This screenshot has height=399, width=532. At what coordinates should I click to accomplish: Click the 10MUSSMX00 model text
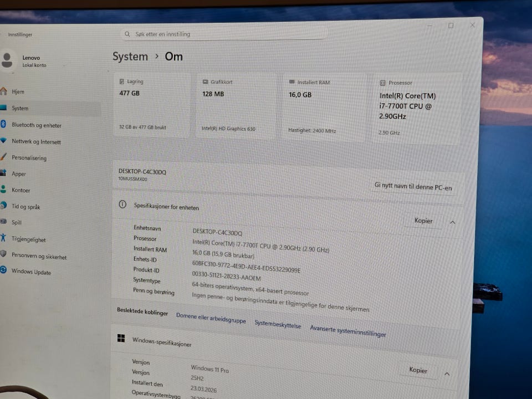(132, 179)
